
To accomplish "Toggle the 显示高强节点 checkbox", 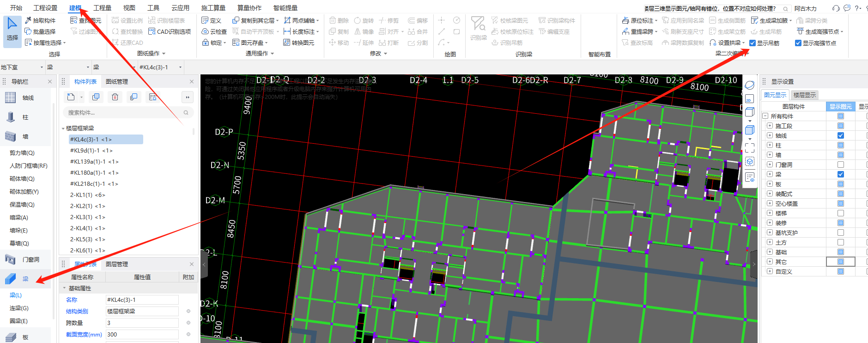I will pos(798,43).
